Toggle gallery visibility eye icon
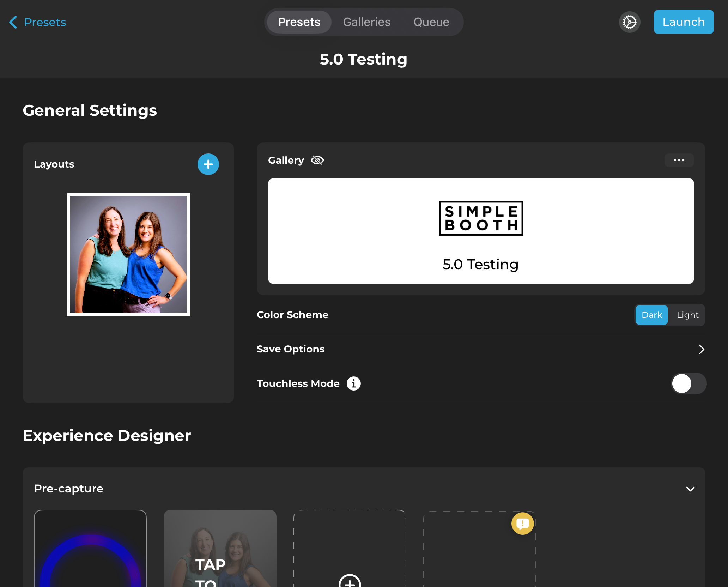 click(317, 161)
